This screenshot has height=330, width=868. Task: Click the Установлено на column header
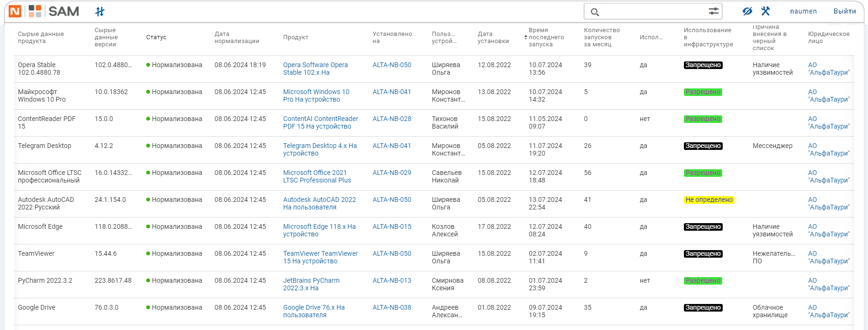tap(392, 37)
